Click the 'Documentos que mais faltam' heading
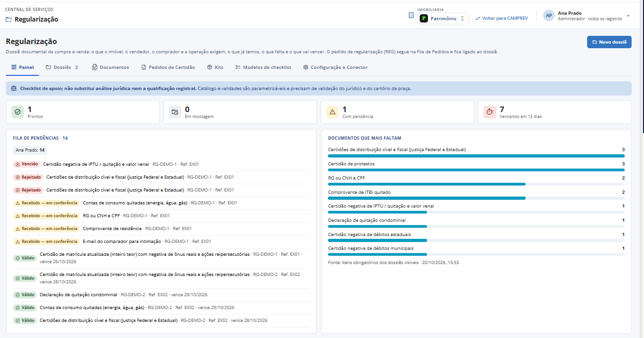644x338 pixels. [364, 138]
